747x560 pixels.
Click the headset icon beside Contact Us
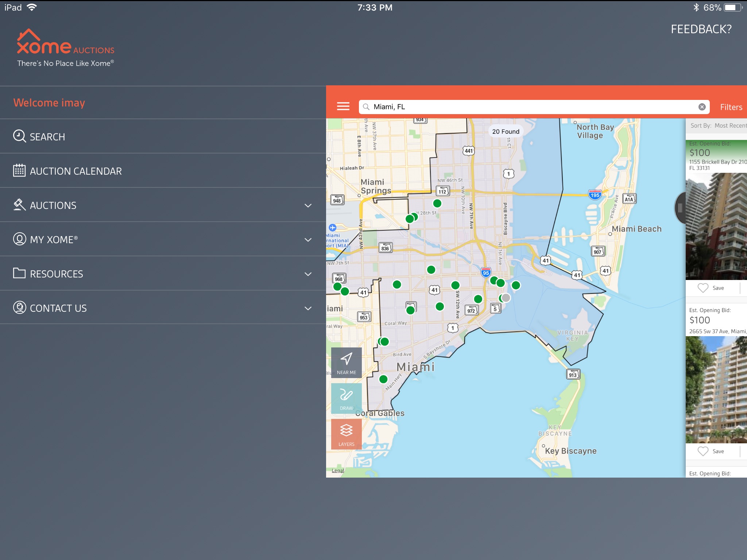[x=19, y=307]
